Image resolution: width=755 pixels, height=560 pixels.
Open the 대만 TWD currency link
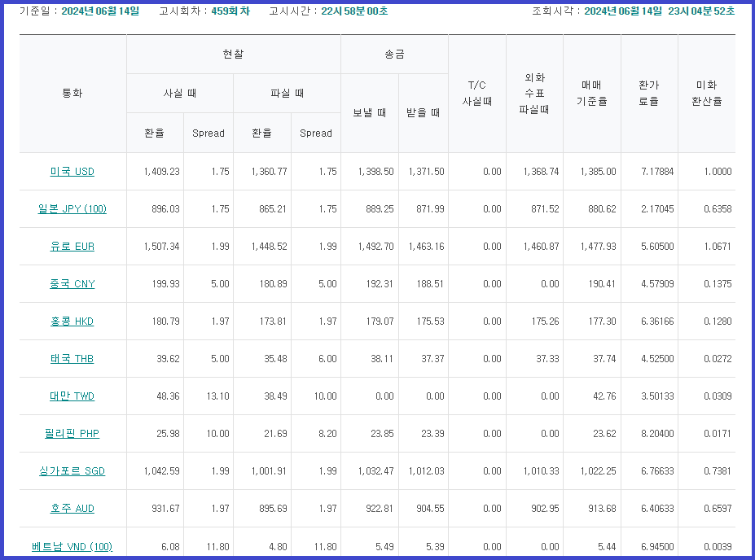tap(72, 396)
